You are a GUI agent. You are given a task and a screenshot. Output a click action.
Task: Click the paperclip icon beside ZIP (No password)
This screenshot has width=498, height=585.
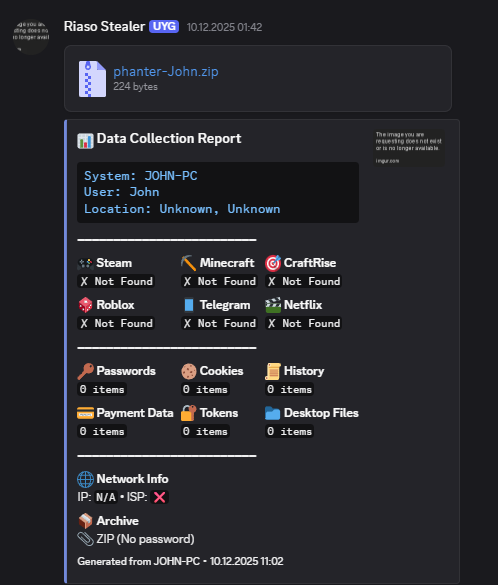point(85,539)
